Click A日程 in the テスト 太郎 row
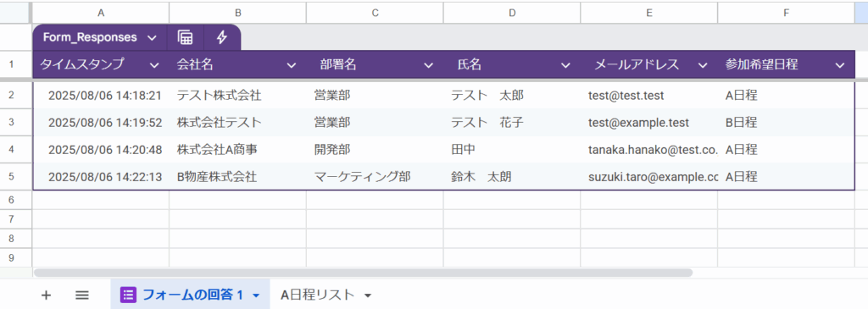Image resolution: width=868 pixels, height=309 pixels. coord(786,96)
